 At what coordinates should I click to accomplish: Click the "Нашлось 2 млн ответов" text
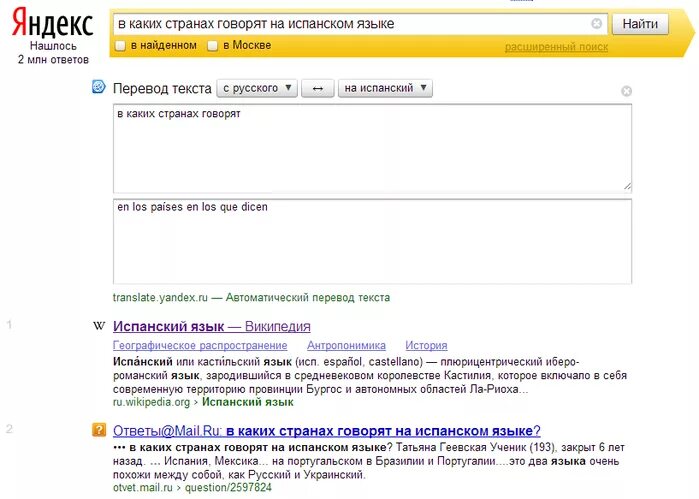tap(53, 53)
